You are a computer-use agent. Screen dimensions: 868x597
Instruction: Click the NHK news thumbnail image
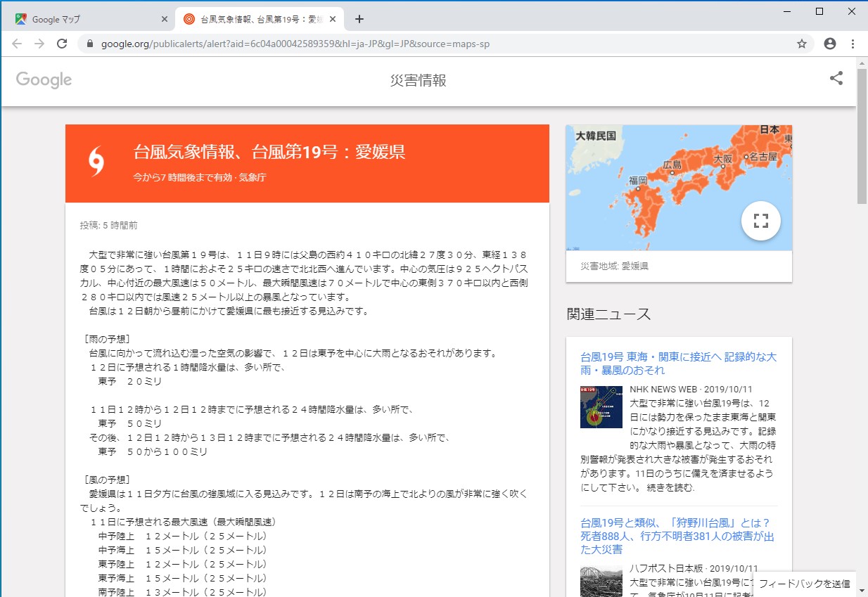[x=601, y=408]
